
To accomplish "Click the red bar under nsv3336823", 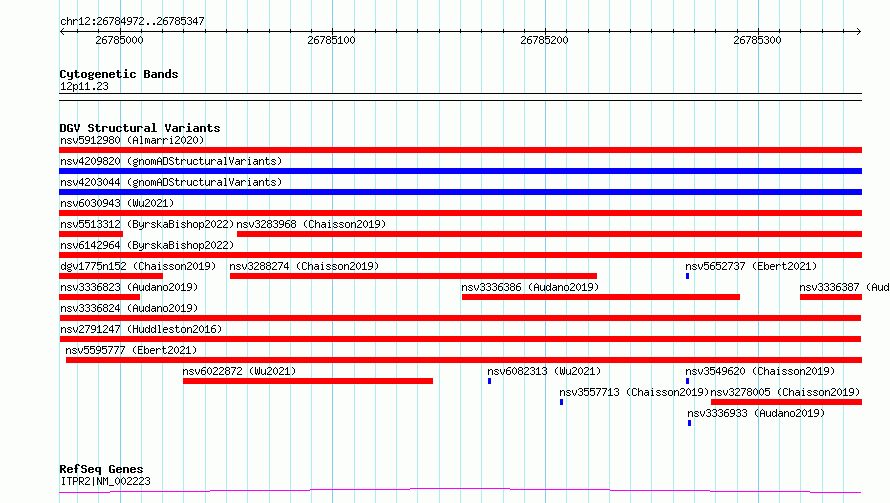I will pyautogui.click(x=99, y=297).
